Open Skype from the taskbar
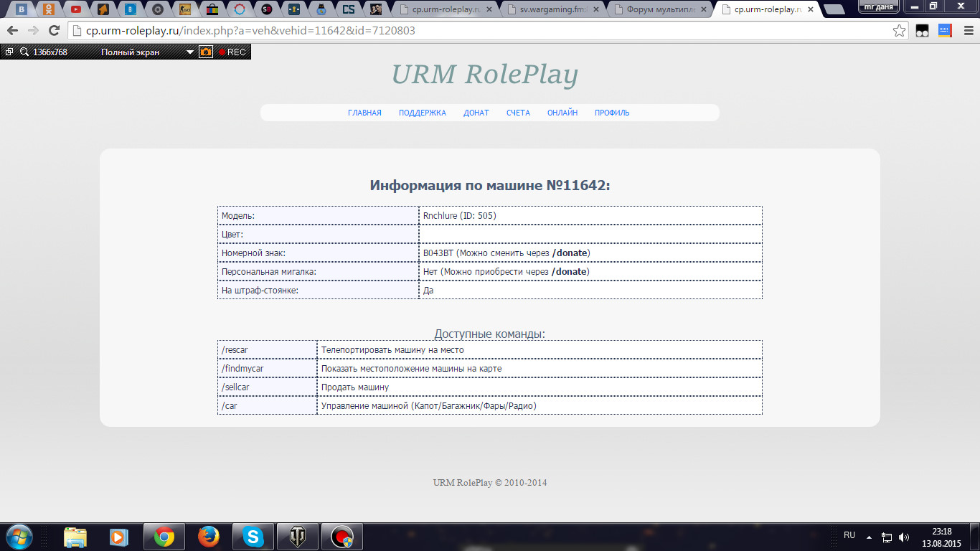The image size is (980, 551). click(253, 537)
